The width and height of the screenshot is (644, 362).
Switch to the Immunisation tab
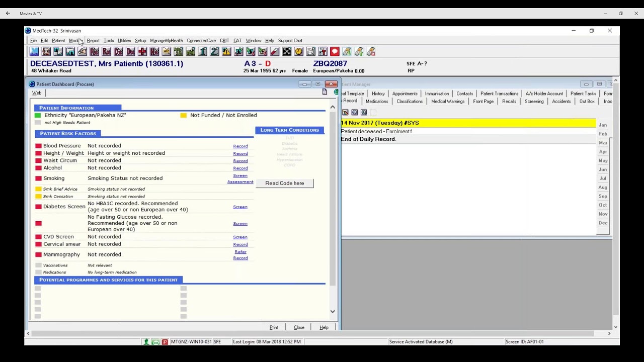[437, 94]
